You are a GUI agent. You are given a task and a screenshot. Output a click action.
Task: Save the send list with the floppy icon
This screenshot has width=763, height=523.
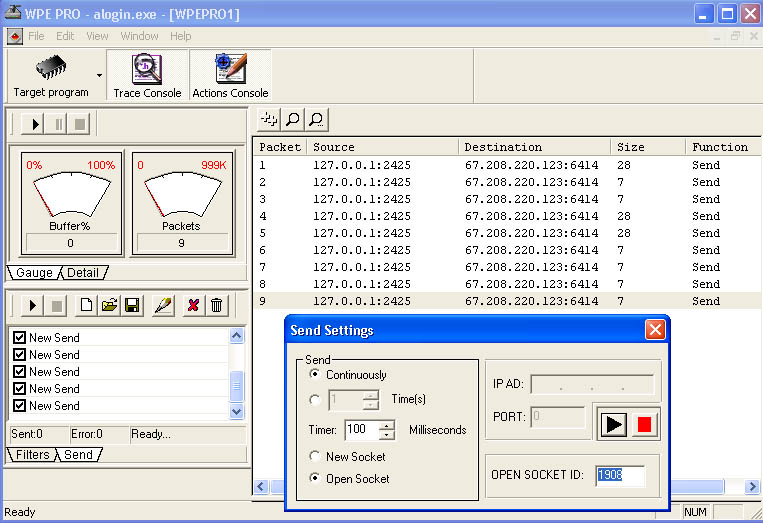click(132, 306)
